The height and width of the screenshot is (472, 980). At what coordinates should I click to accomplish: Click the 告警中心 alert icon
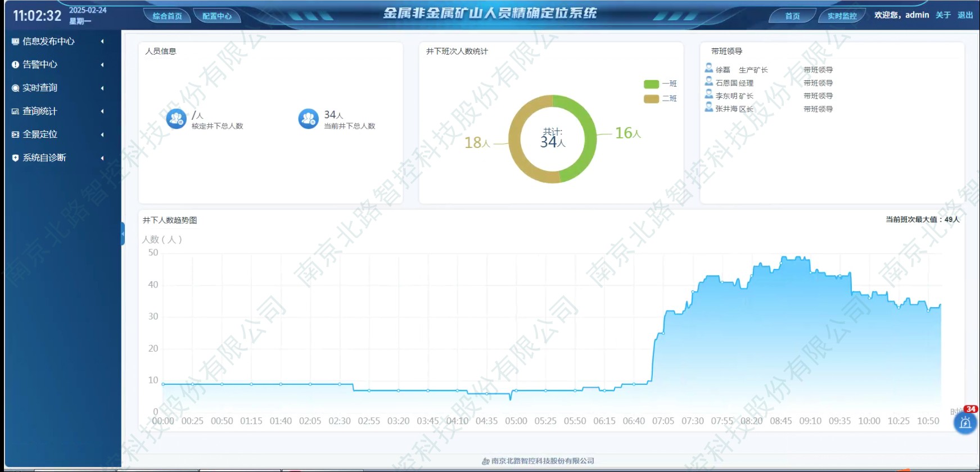click(x=15, y=65)
